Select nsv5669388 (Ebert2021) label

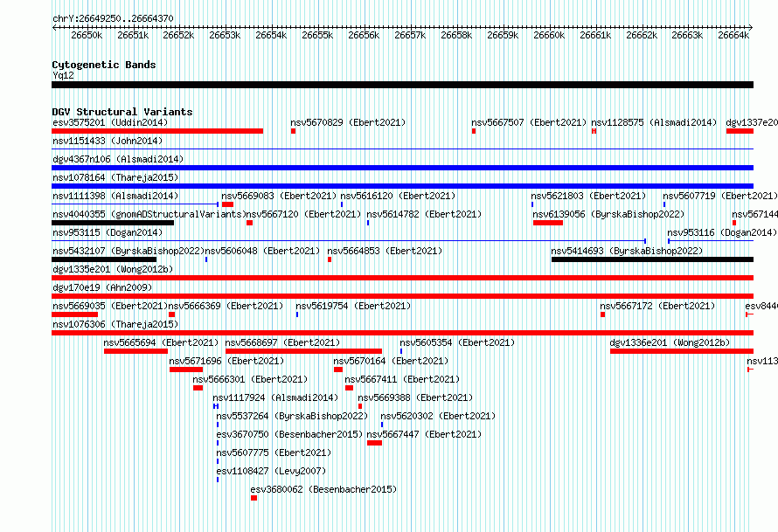(415, 397)
